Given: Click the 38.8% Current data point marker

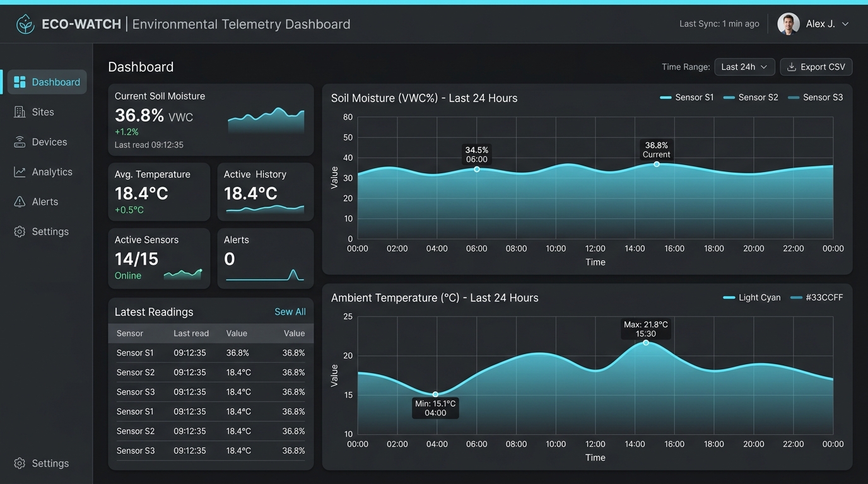Looking at the screenshot, I should pos(657,164).
